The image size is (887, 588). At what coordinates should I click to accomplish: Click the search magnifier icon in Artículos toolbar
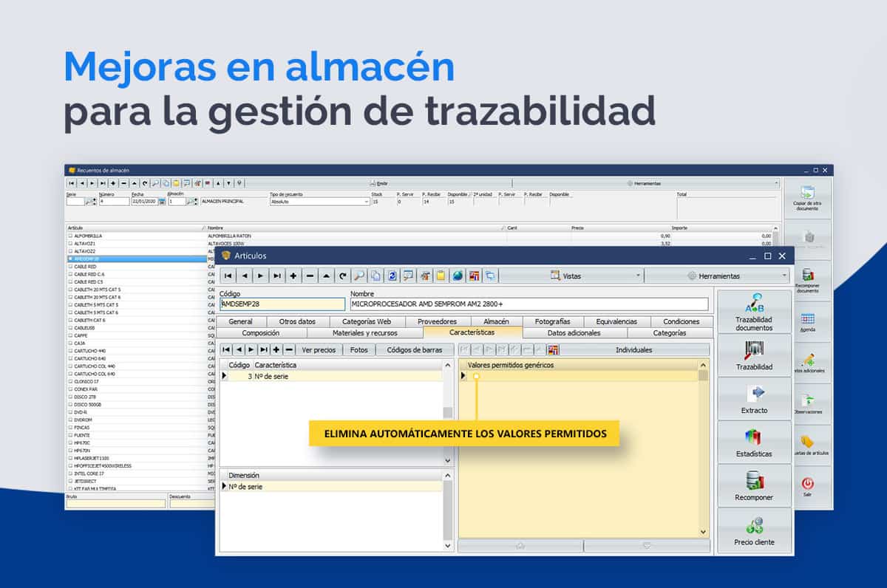point(358,276)
